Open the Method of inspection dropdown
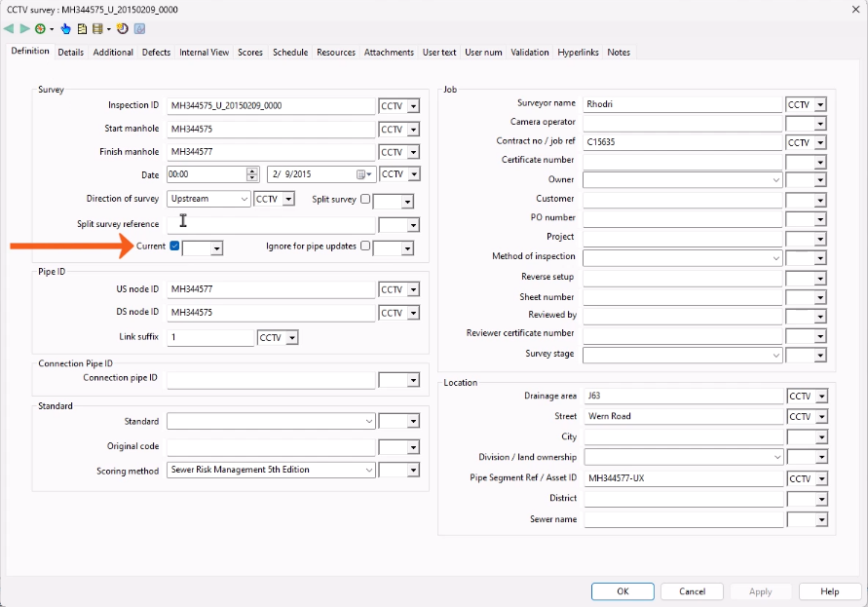 tap(775, 257)
